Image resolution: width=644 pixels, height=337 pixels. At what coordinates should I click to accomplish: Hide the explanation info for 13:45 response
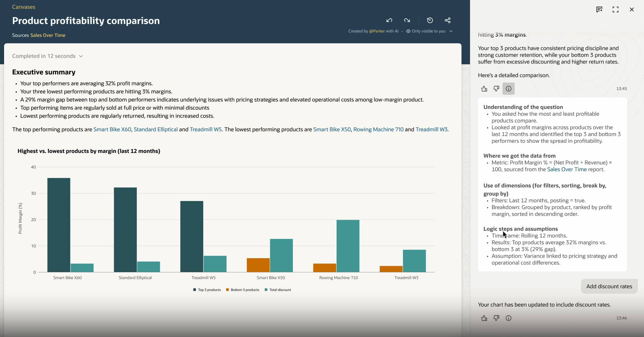(x=508, y=89)
